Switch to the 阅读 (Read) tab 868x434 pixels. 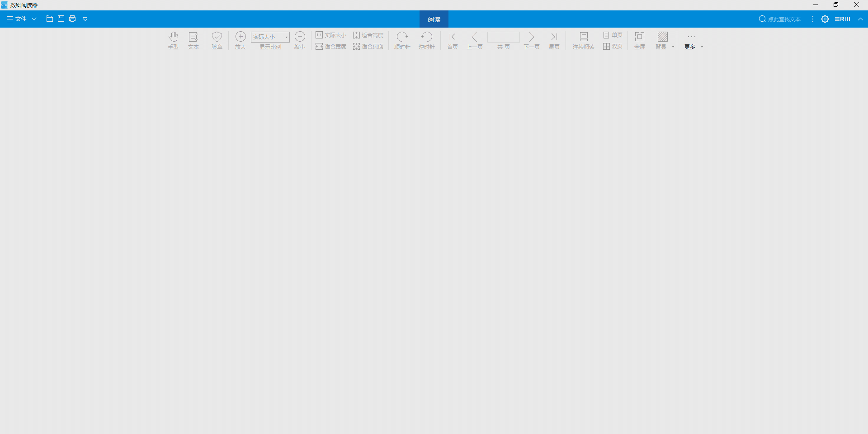[434, 19]
